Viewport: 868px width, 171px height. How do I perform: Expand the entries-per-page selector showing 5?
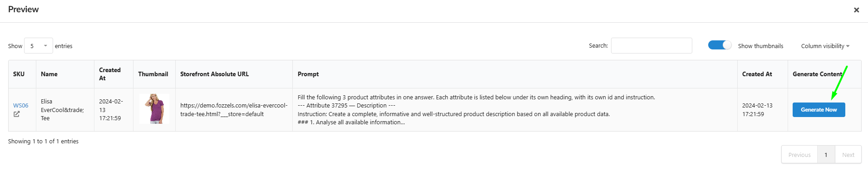[x=39, y=46]
